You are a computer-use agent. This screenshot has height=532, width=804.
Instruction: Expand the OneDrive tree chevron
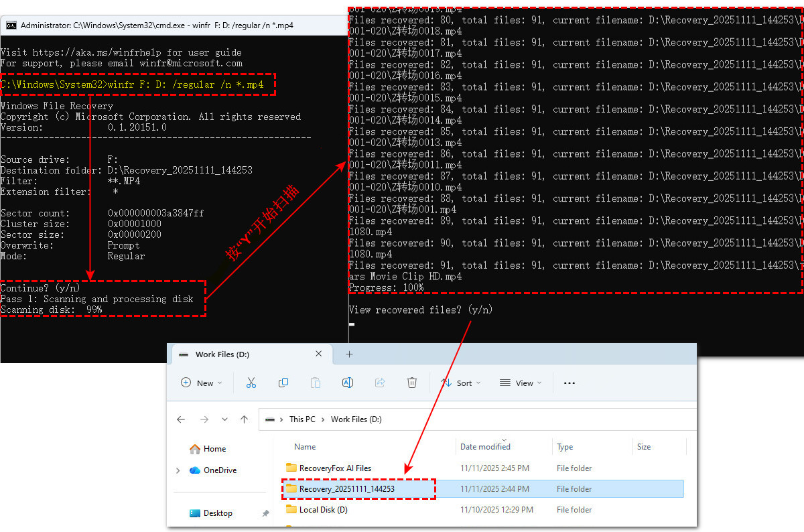pos(178,470)
